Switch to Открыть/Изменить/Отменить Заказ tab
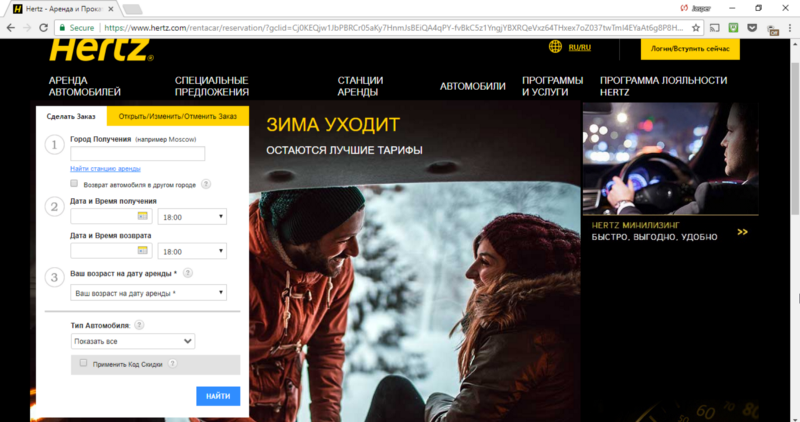Screen dimensions: 800x422 click(178, 116)
